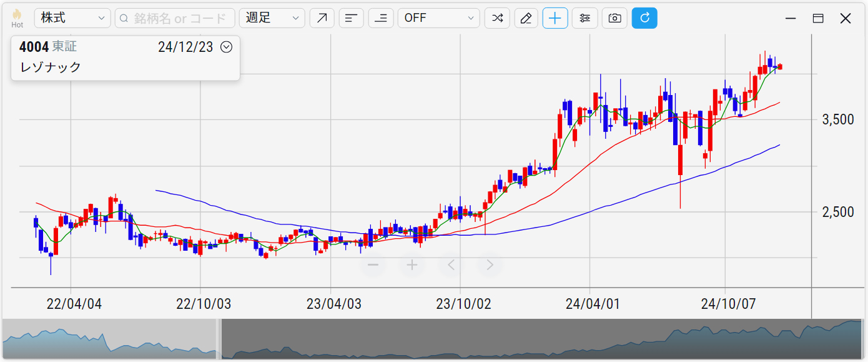This screenshot has width=868, height=362.
Task: Click the 24/12/23 date in info box
Action: 187,47
